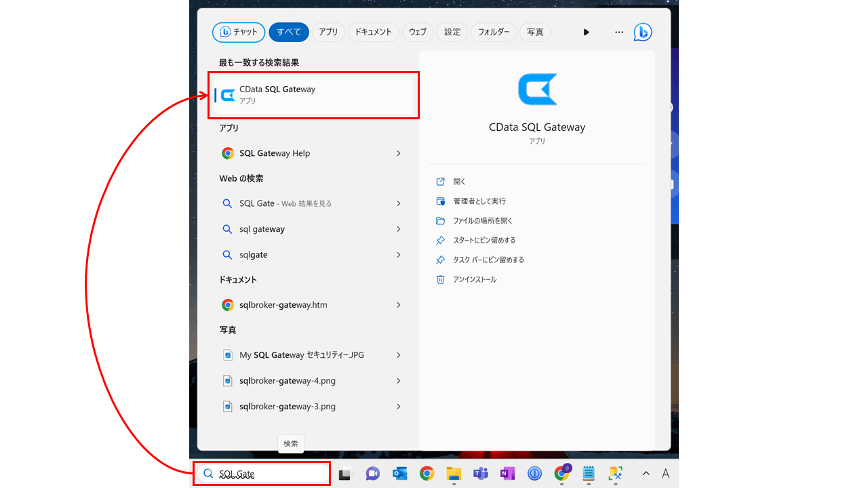Switch the IME input mode indicator A
868x488 pixels.
(x=666, y=474)
